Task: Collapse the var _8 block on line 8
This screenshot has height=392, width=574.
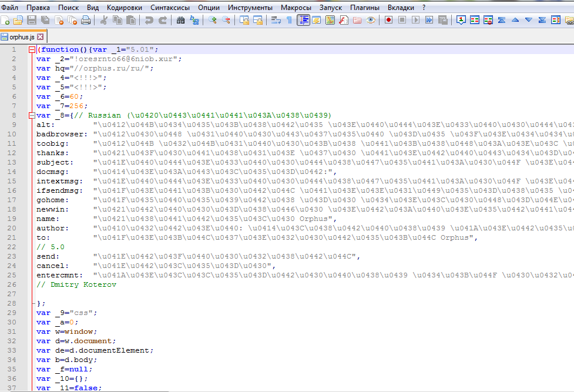Action: point(32,115)
